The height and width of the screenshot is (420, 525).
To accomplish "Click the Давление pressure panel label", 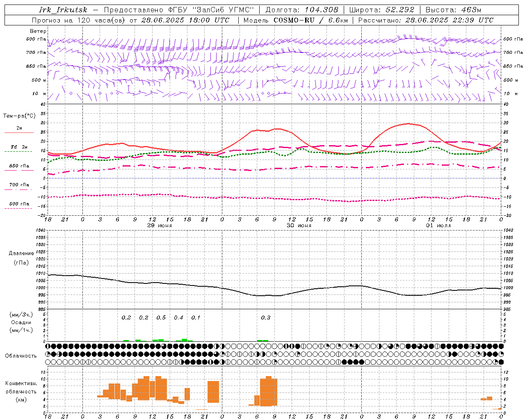I will pyautogui.click(x=21, y=253).
